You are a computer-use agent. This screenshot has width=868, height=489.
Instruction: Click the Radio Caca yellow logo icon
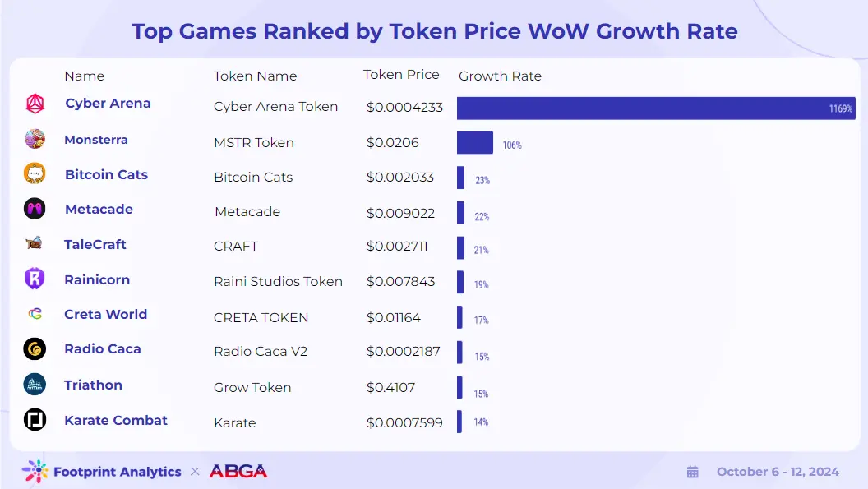[x=35, y=349]
